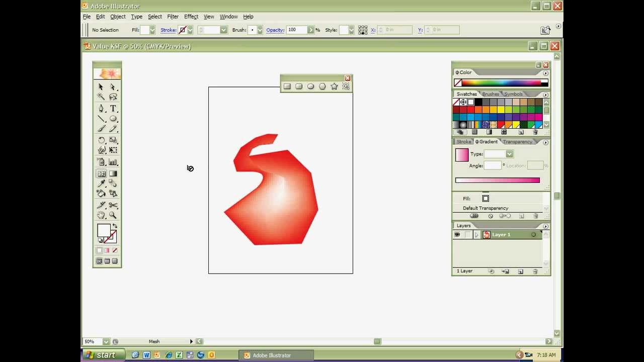Toggle Layer 1 lock box
This screenshot has height=362, width=644.
(x=468, y=235)
